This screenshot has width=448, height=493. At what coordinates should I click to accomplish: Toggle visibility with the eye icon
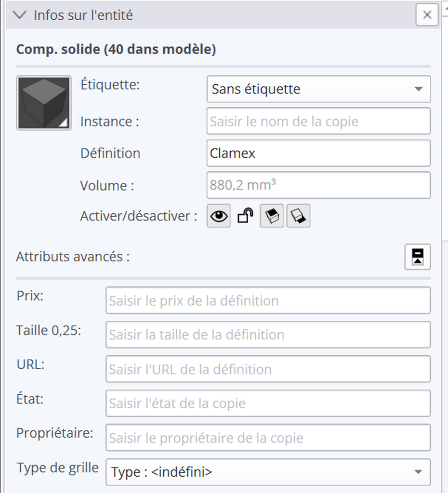(x=219, y=216)
